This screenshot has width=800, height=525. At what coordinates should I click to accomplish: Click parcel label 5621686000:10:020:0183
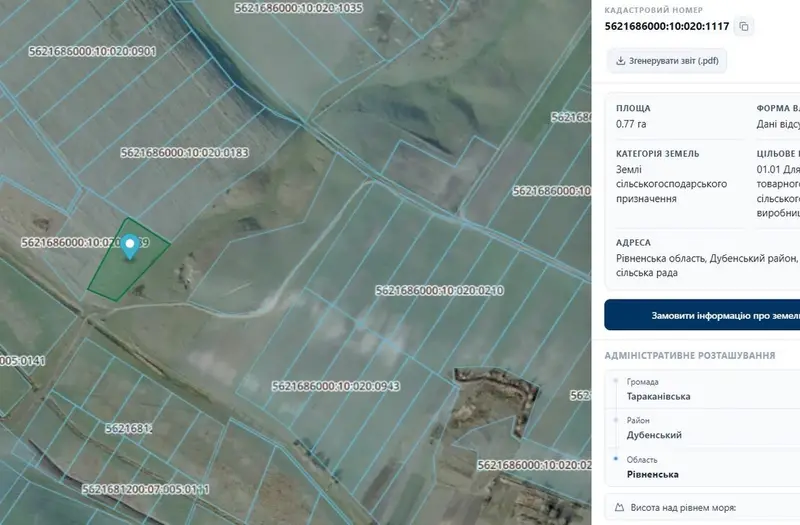coord(184,153)
